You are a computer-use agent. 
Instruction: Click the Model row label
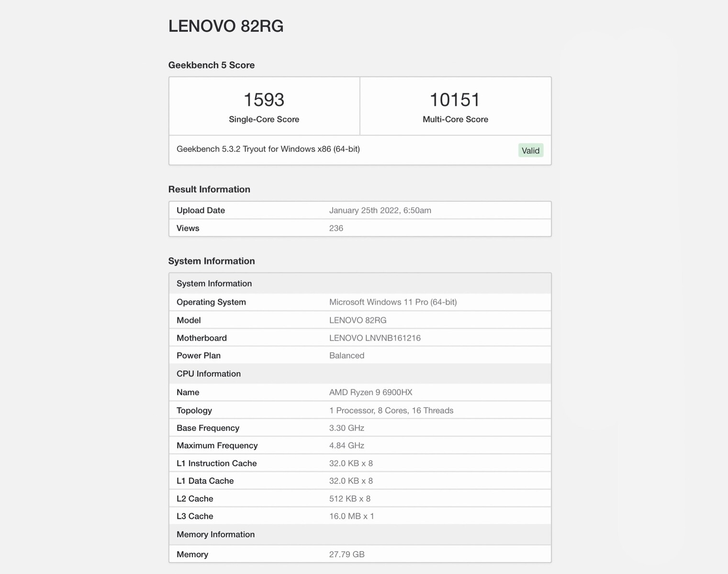[x=189, y=320]
